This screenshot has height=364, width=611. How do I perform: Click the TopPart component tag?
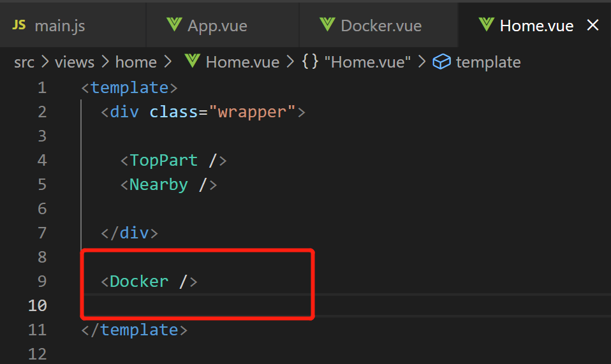[163, 160]
